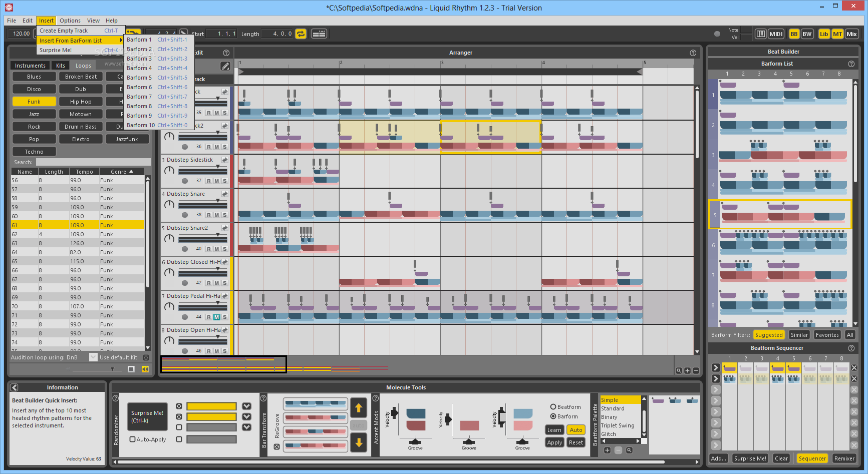The height and width of the screenshot is (474, 868).
Task: Toggle the BW panel button
Action: pos(807,34)
